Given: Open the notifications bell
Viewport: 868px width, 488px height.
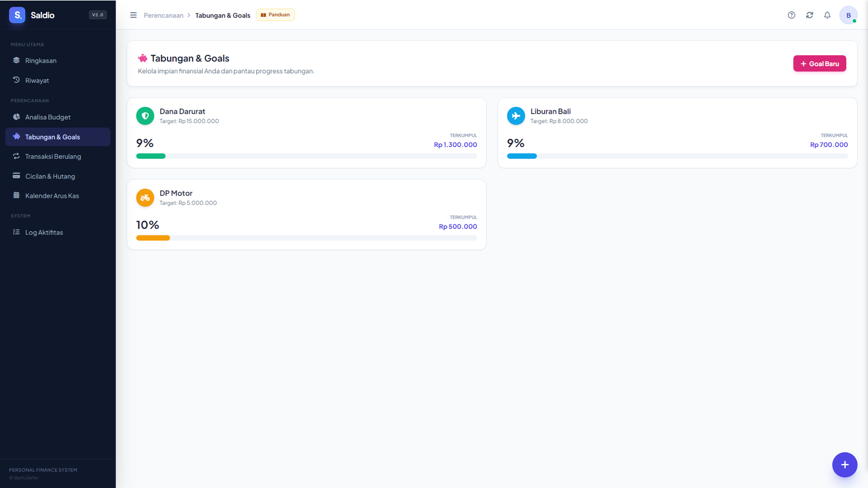Looking at the screenshot, I should coord(827,15).
